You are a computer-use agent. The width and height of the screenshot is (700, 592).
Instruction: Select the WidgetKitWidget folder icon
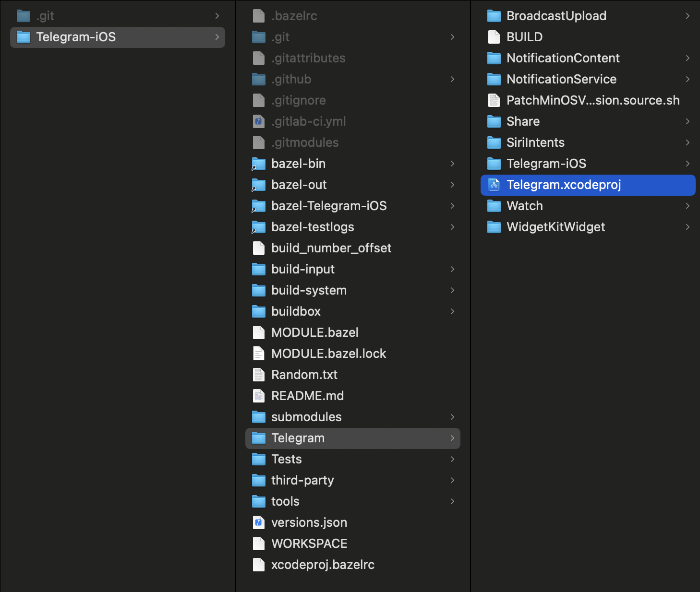point(494,227)
